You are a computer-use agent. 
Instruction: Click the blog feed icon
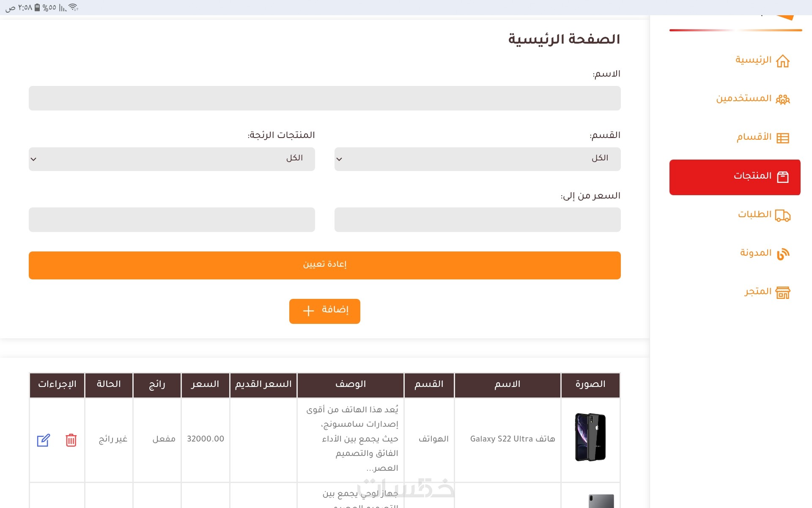(x=782, y=254)
